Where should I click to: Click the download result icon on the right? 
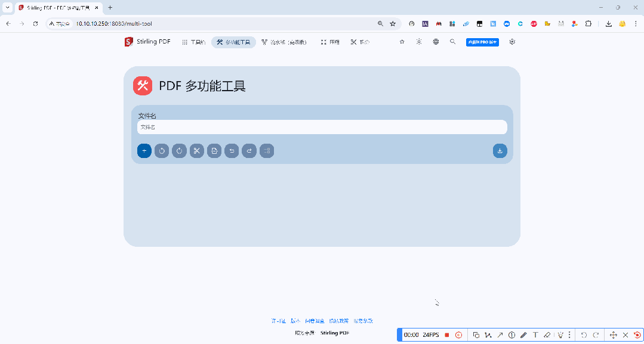click(500, 151)
